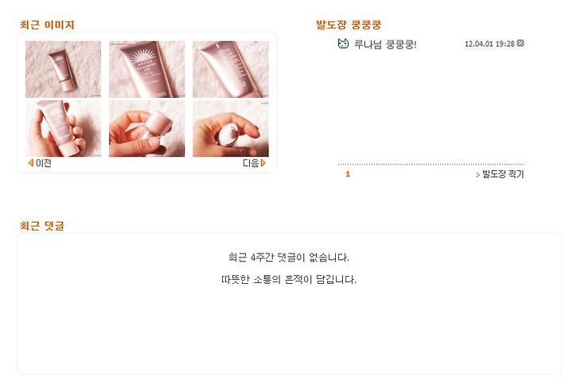Open close-up thumbnail showing sunburst logo tube
Image resolution: width=573 pixels, height=392 pixels.
click(x=147, y=69)
